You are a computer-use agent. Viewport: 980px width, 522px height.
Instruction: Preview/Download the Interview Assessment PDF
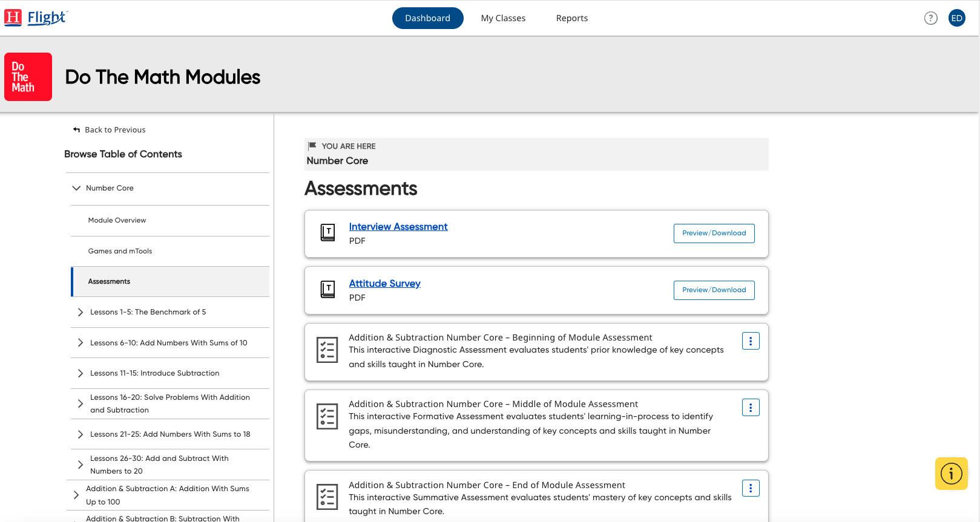pyautogui.click(x=714, y=233)
